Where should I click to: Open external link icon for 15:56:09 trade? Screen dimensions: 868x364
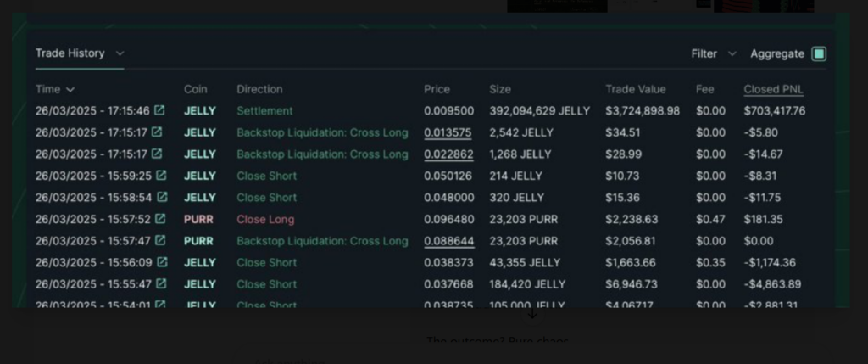tap(162, 261)
